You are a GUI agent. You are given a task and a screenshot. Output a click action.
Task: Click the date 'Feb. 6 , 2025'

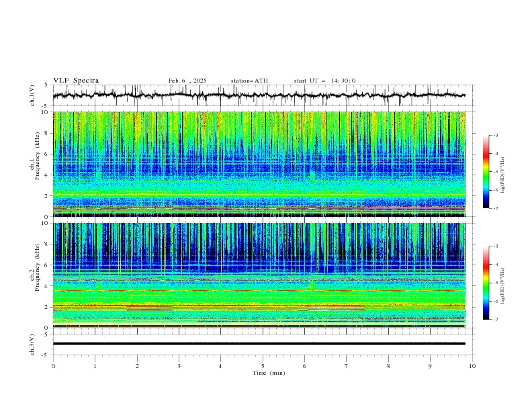tap(187, 81)
